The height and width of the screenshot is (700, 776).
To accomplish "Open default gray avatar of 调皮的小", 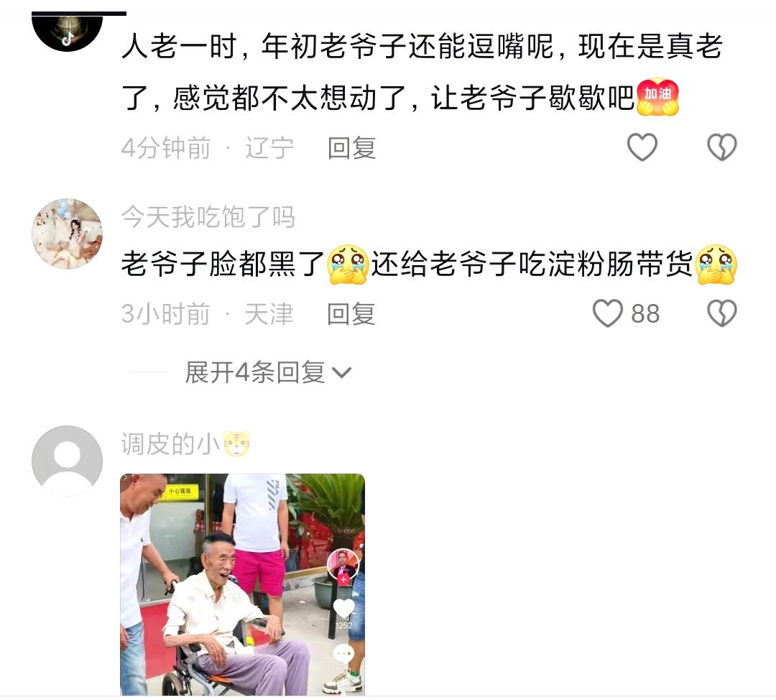I will [68, 461].
